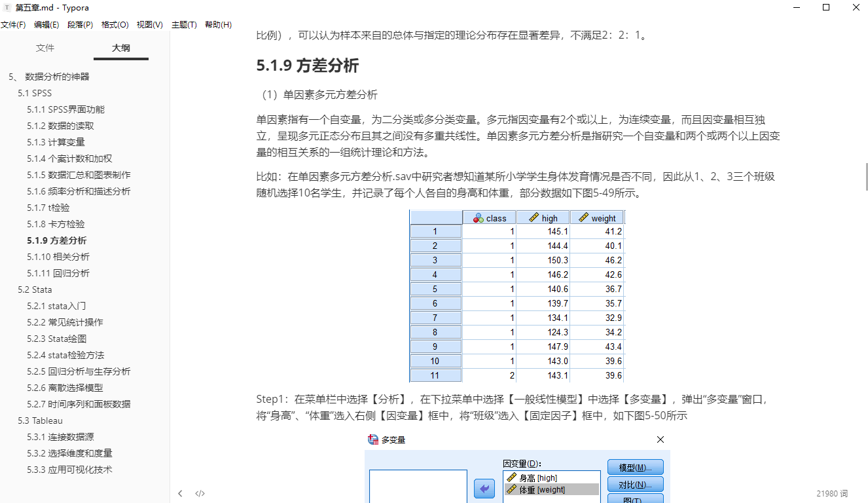The width and height of the screenshot is (868, 503).
Task: Collapse the sidebar with the arrow icon
Action: coord(181,493)
